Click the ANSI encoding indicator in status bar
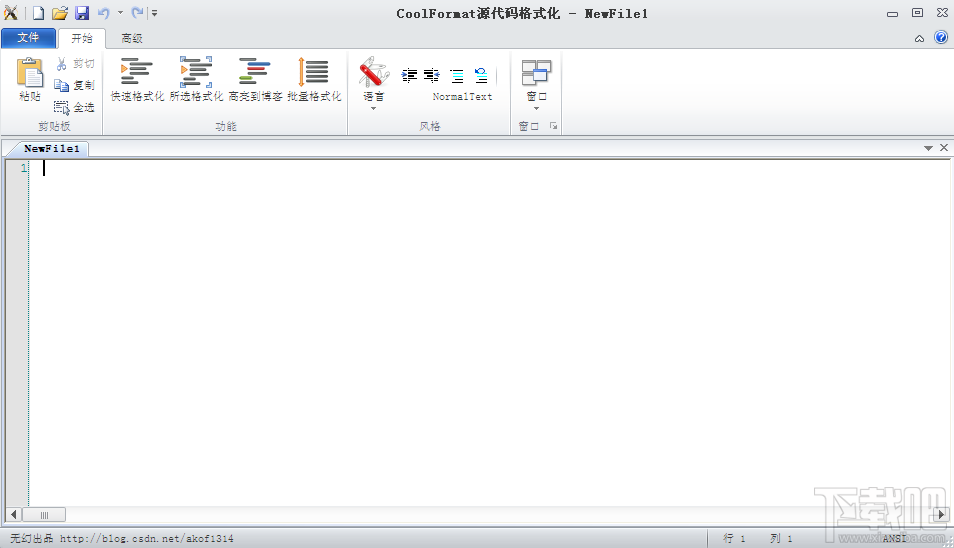Viewport: 954px width, 548px height. click(894, 538)
